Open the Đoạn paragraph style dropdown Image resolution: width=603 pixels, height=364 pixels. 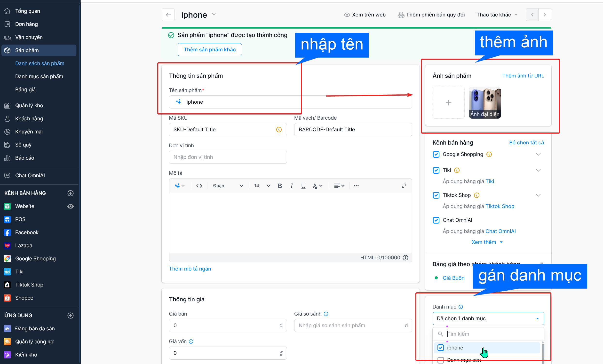pos(228,186)
